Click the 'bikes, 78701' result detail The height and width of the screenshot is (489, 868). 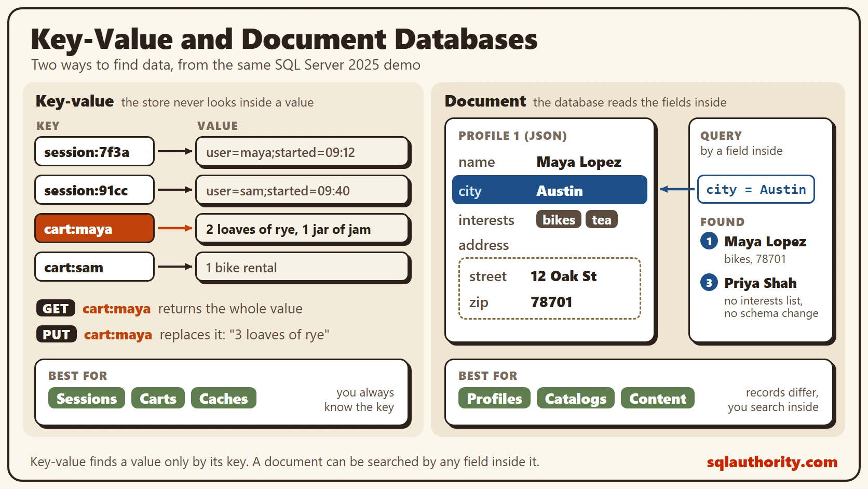[x=755, y=259]
